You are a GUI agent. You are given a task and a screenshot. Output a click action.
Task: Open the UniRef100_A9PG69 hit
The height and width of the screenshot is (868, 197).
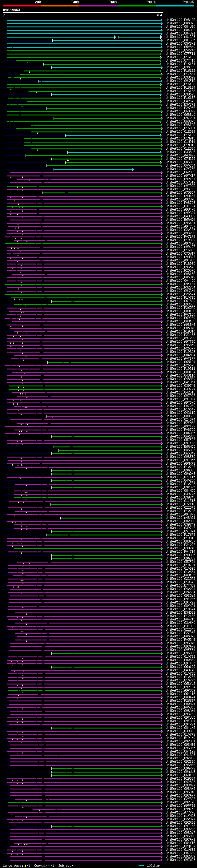pos(180,690)
